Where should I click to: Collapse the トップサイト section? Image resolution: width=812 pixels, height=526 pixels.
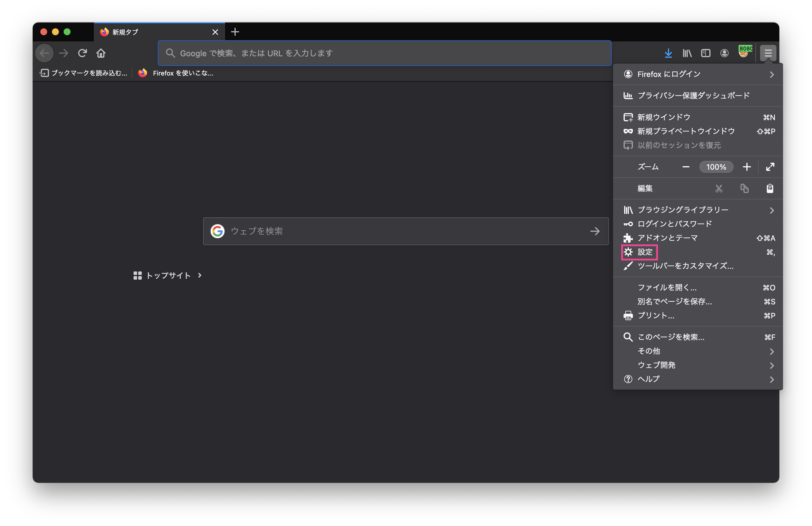[168, 275]
